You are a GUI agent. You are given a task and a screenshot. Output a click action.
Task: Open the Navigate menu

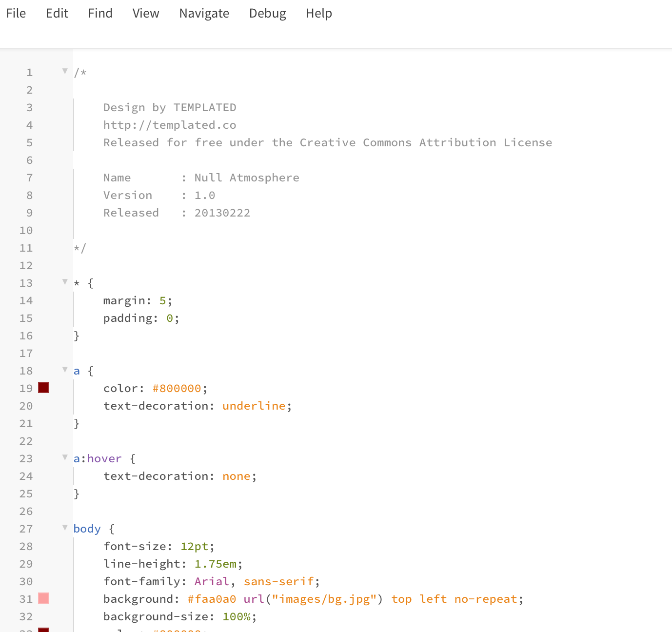(x=204, y=13)
